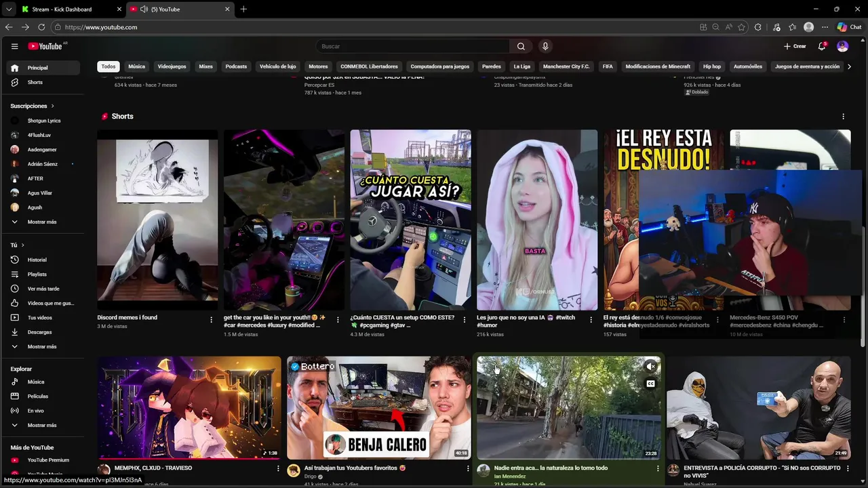Mute the YouTube tab audio icon
Screen dimensions: 868x488
pyautogui.click(x=144, y=9)
